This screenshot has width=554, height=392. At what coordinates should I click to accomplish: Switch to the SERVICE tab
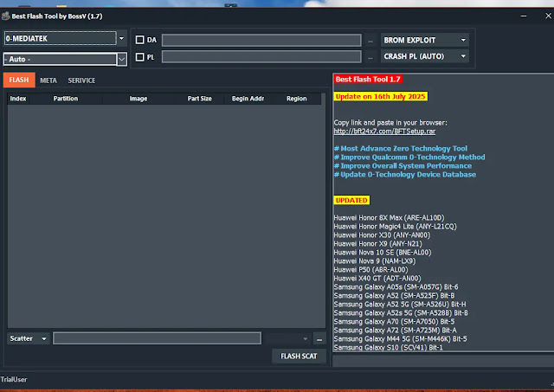81,80
